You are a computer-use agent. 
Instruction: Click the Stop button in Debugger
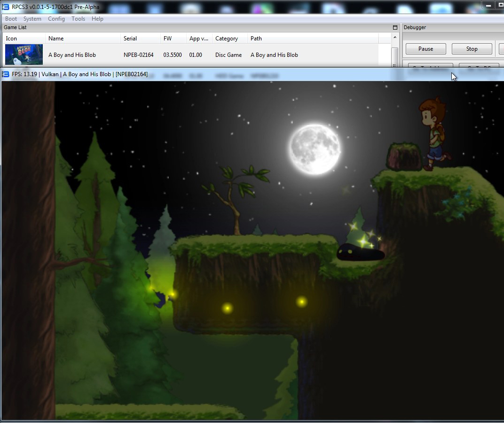(472, 49)
